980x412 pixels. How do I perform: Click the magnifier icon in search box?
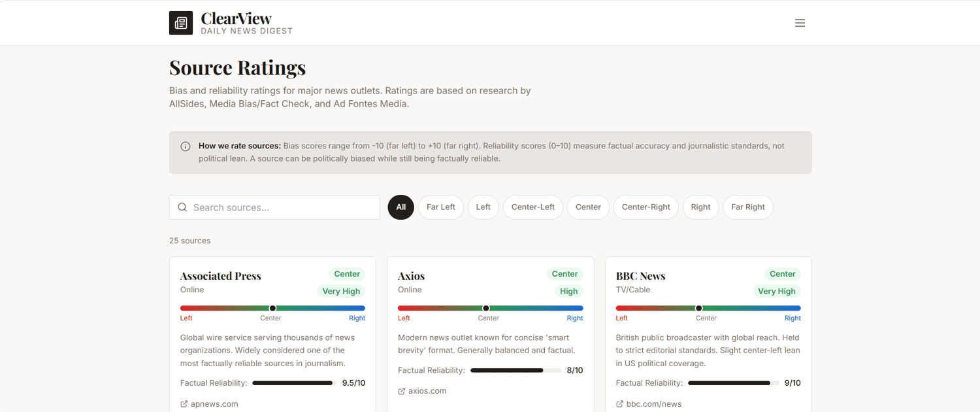[182, 207]
